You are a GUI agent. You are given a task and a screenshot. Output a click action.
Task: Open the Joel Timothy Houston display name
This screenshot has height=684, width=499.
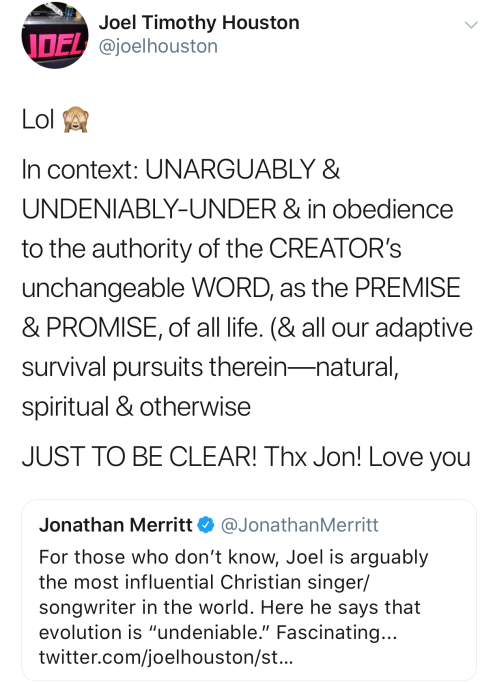(199, 23)
